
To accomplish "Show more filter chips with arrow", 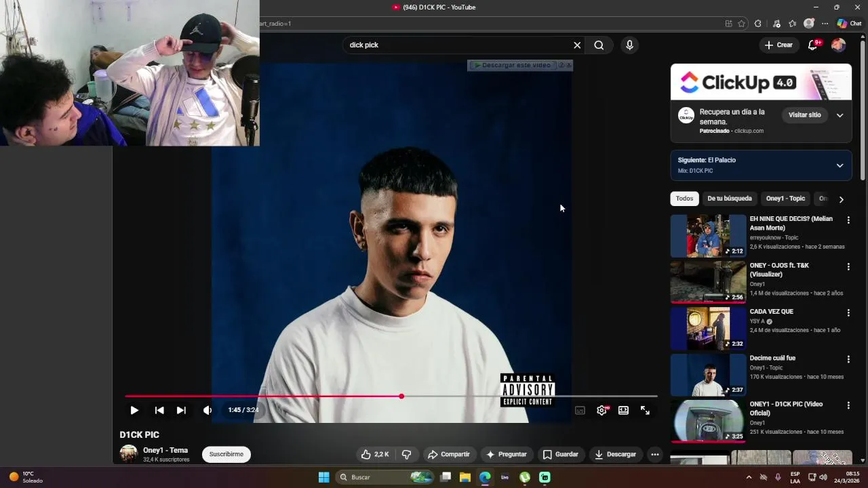I will [x=841, y=199].
